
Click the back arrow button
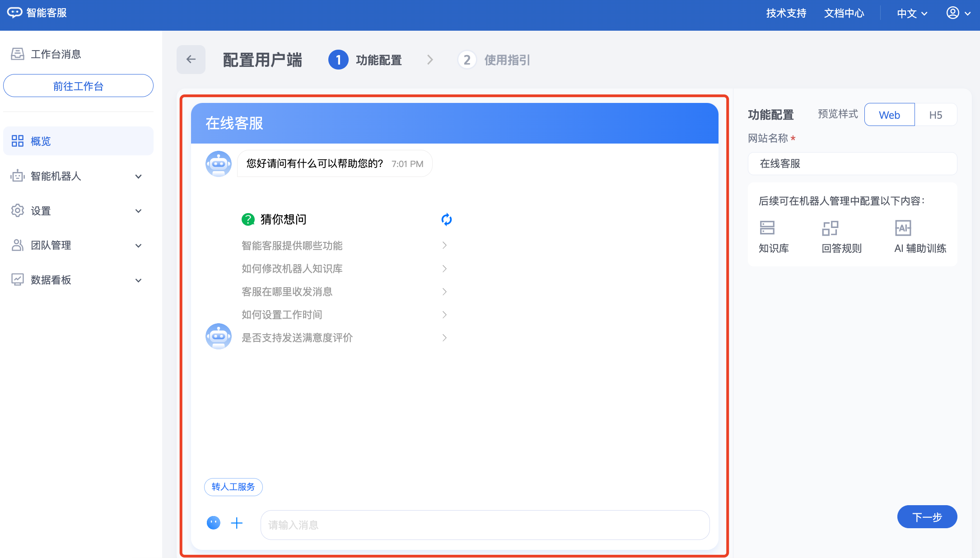click(191, 60)
